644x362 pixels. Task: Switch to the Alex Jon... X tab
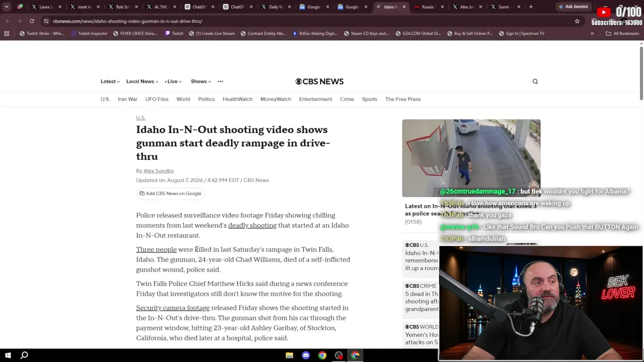(x=467, y=7)
